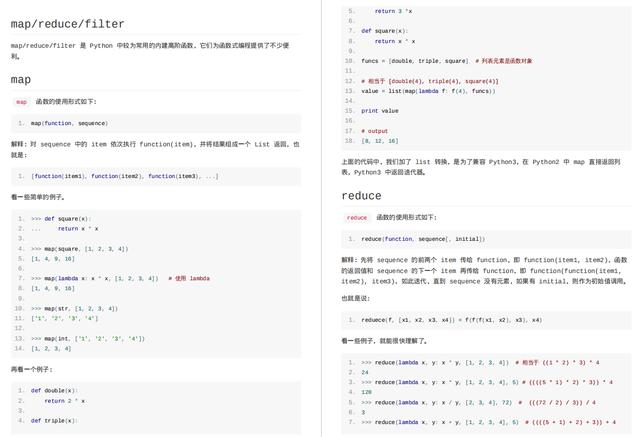Select the code line "map(function, sequence)"
The width and height of the screenshot is (640, 437).
(69, 123)
